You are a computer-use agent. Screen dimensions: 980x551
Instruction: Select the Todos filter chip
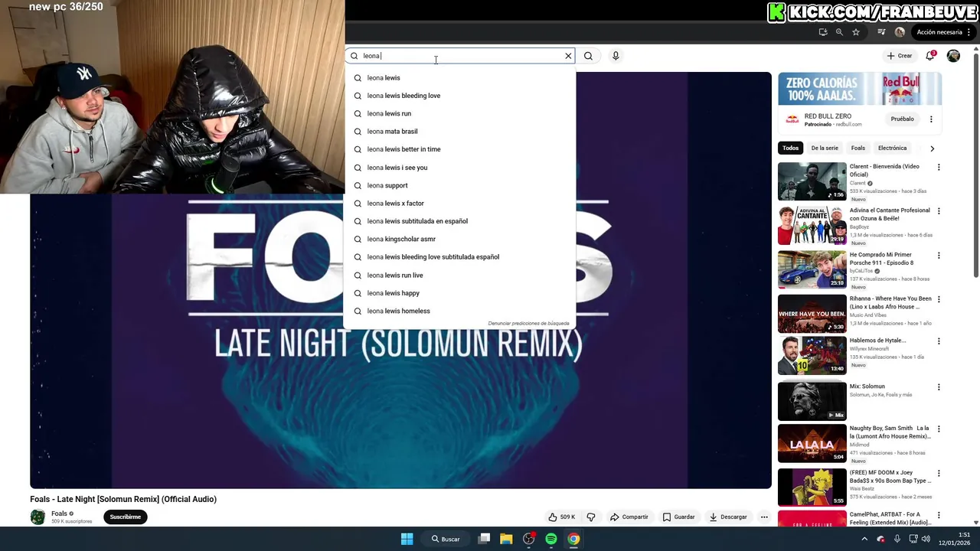coord(791,148)
